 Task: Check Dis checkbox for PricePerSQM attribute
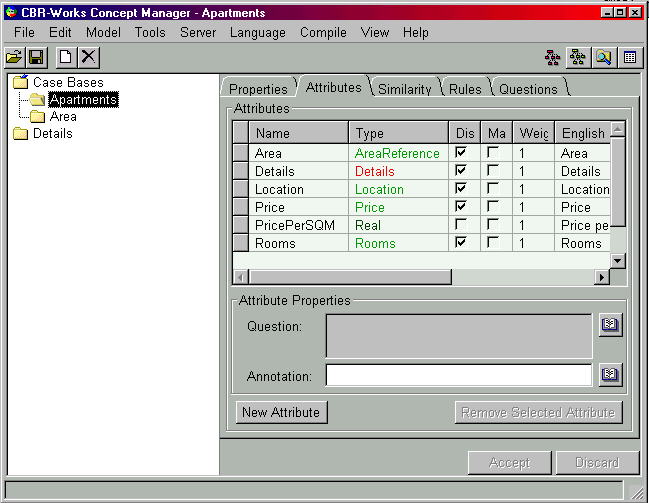(461, 224)
